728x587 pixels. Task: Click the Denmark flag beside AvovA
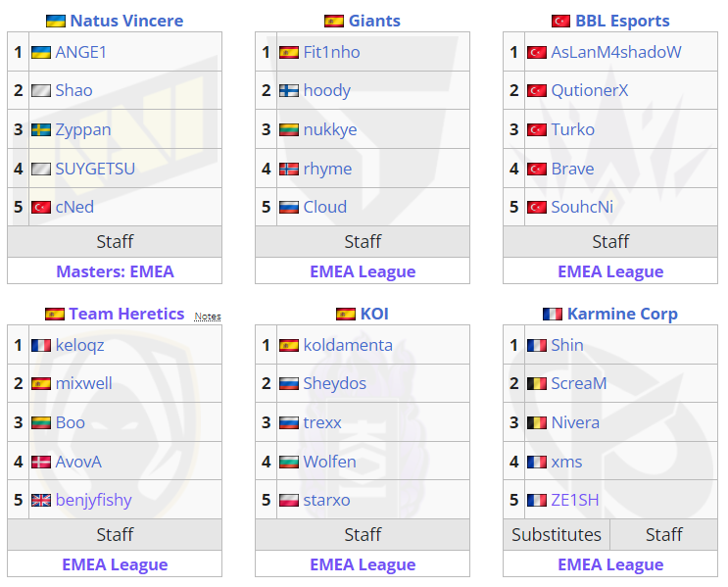tap(41, 463)
